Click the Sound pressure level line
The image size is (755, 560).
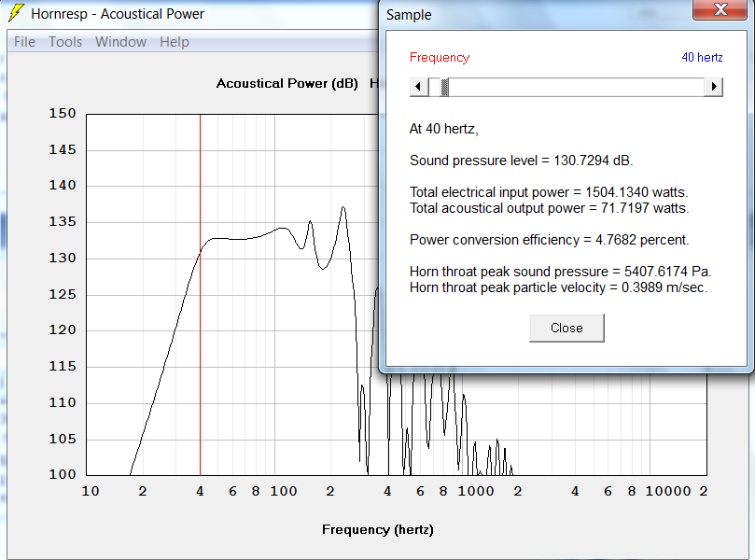[x=521, y=161]
